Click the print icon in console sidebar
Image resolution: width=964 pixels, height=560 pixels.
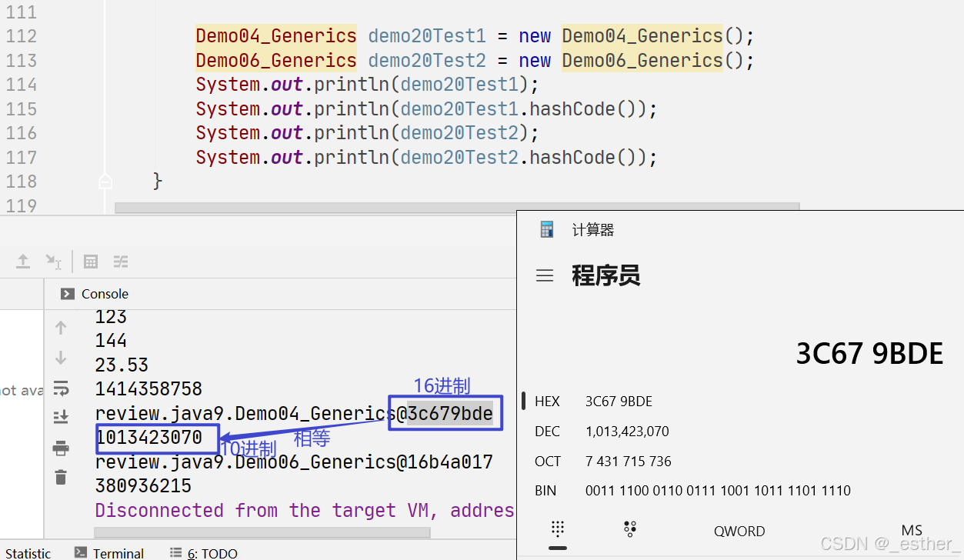(61, 447)
